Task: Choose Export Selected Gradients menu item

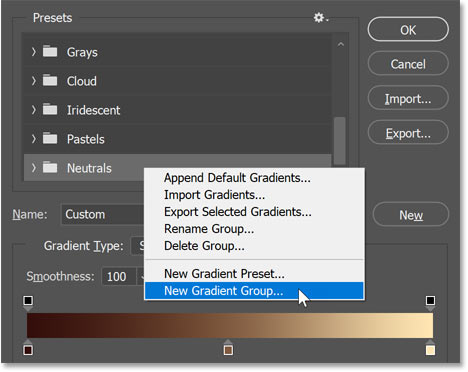Action: 254,212
